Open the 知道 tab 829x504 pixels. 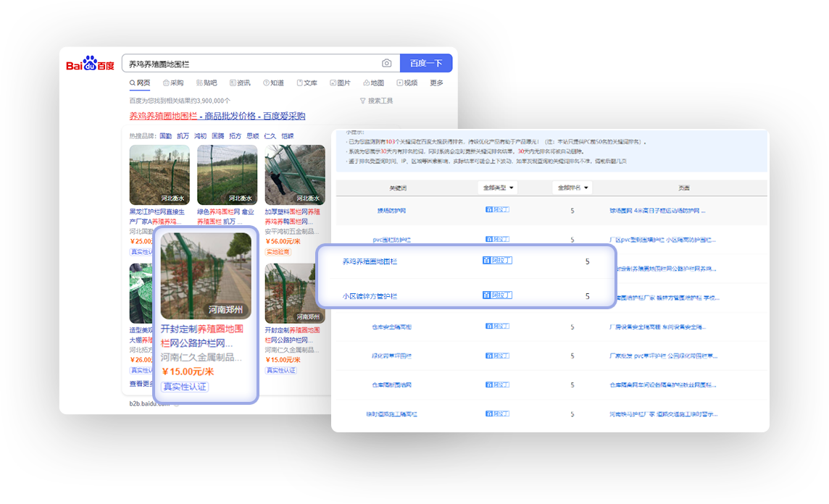click(x=274, y=83)
